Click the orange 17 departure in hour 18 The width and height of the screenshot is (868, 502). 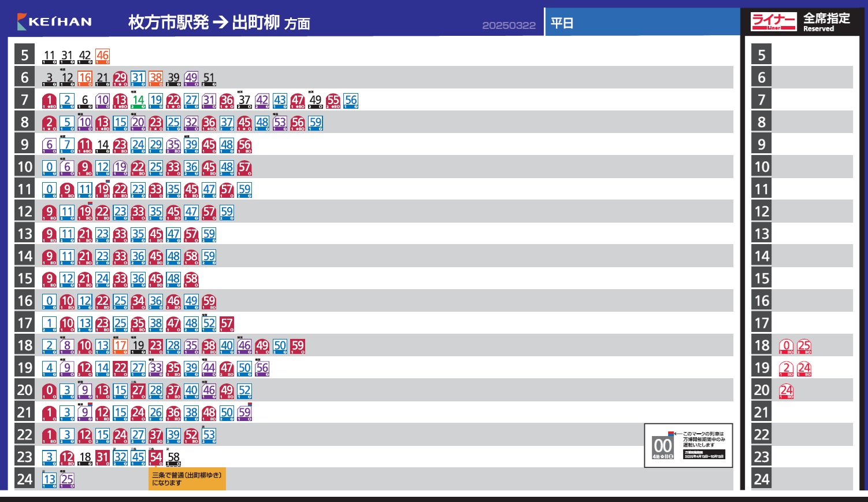click(x=120, y=346)
